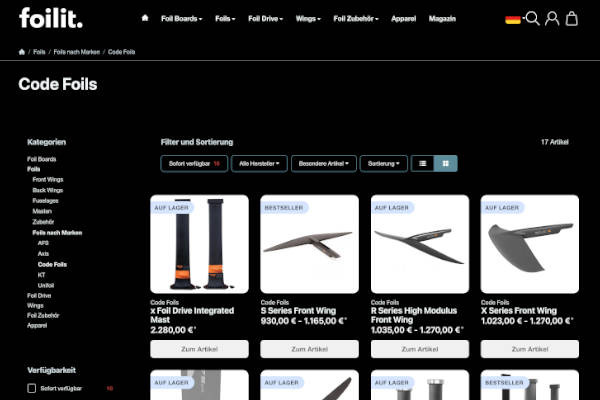The width and height of the screenshot is (600, 400).
Task: Click the Code Foils breadcrumb
Action: pos(121,52)
